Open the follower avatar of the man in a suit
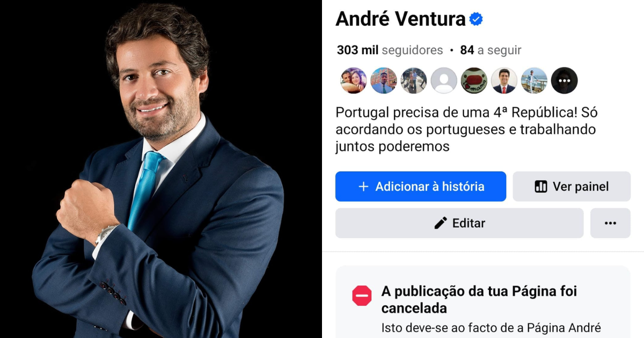This screenshot has height=338, width=644. pos(504,80)
